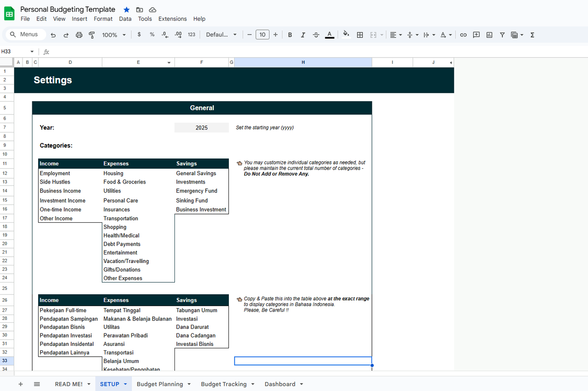Print the spreadsheet using the printer icon
Viewport: 588px width, 391px height.
click(x=79, y=35)
